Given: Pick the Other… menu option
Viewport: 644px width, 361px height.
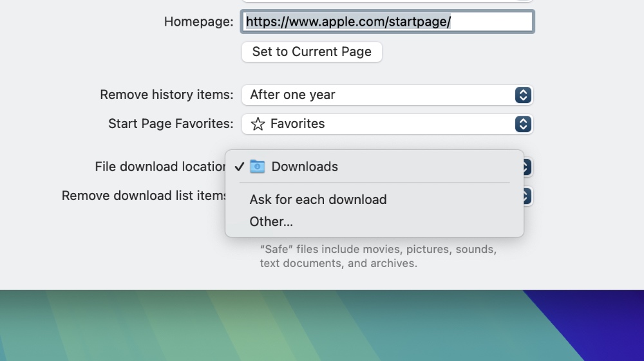Looking at the screenshot, I should (271, 221).
